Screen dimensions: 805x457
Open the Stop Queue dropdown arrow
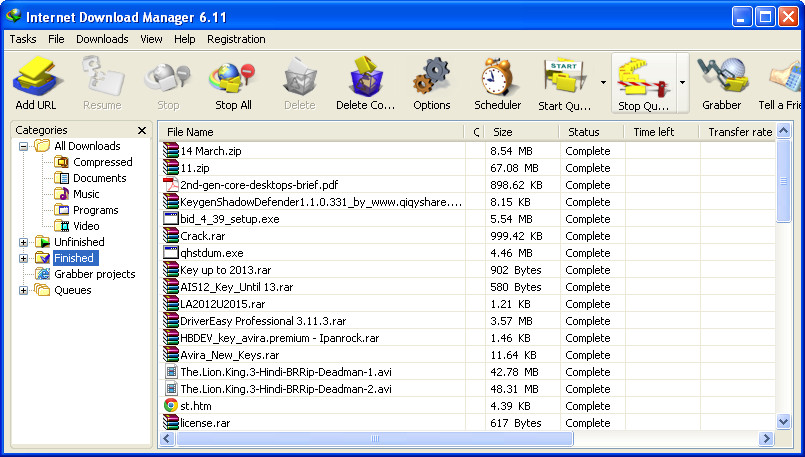[682, 82]
